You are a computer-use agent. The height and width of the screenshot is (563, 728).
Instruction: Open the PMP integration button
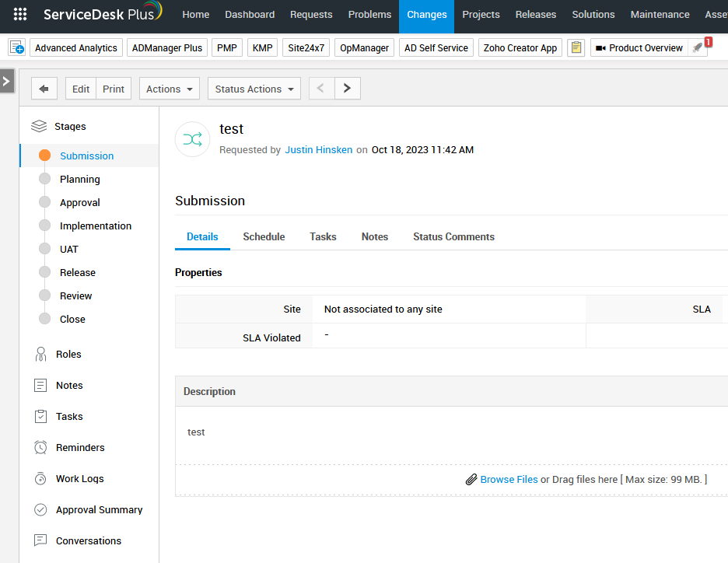click(x=227, y=47)
